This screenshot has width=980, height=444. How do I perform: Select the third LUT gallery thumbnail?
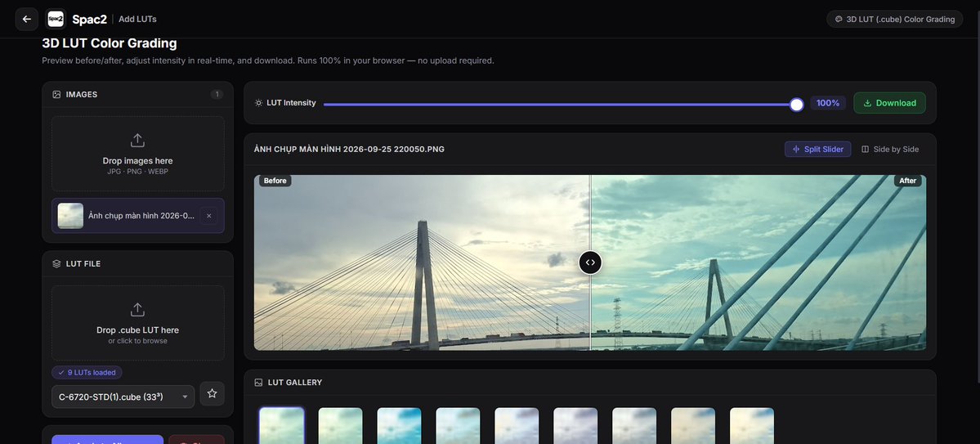[400, 426]
